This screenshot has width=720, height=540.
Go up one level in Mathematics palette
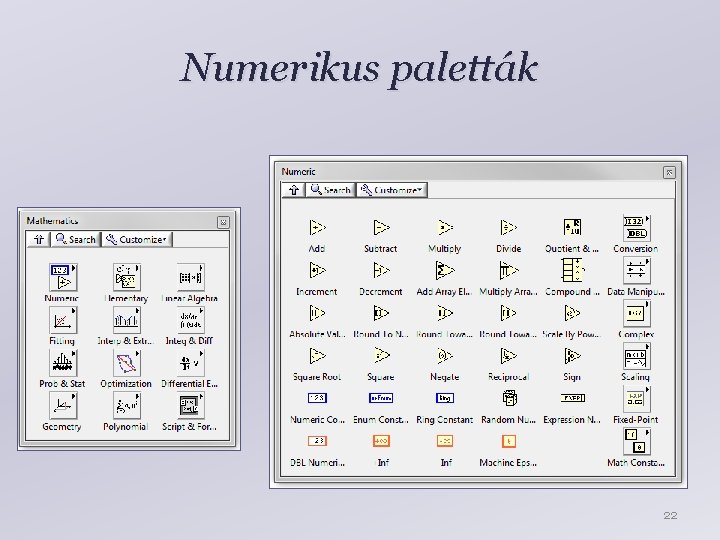39,239
